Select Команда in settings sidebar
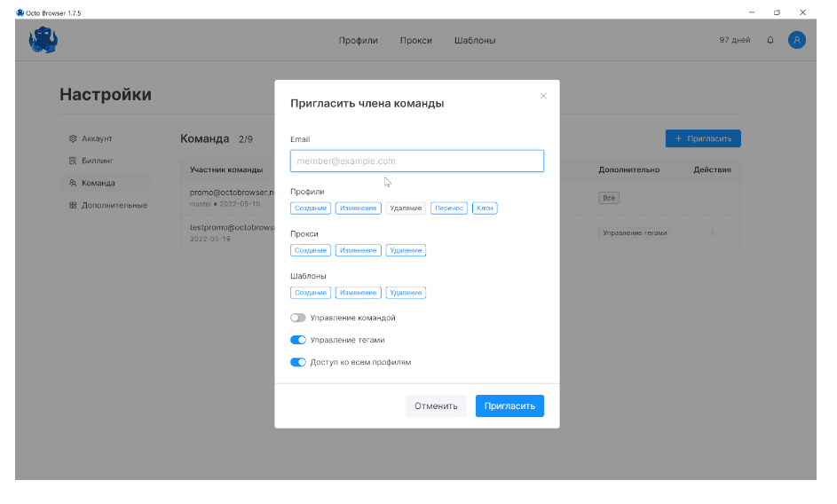The width and height of the screenshot is (837, 504). pos(105,183)
